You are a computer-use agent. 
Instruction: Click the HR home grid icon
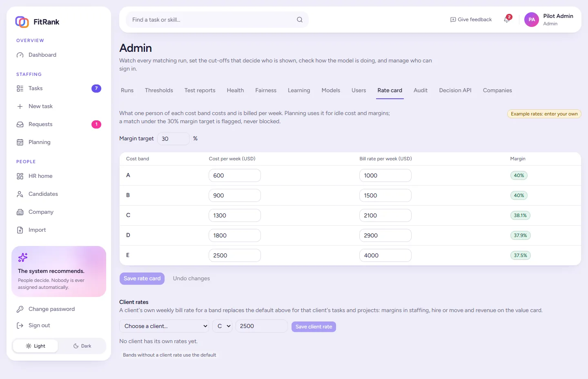[x=20, y=176]
